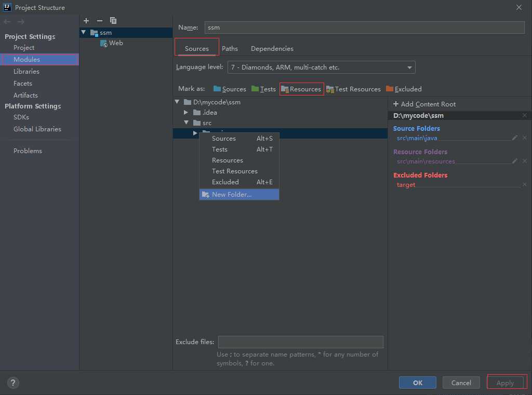Close the Project Structure dialog

pyautogui.click(x=519, y=7)
